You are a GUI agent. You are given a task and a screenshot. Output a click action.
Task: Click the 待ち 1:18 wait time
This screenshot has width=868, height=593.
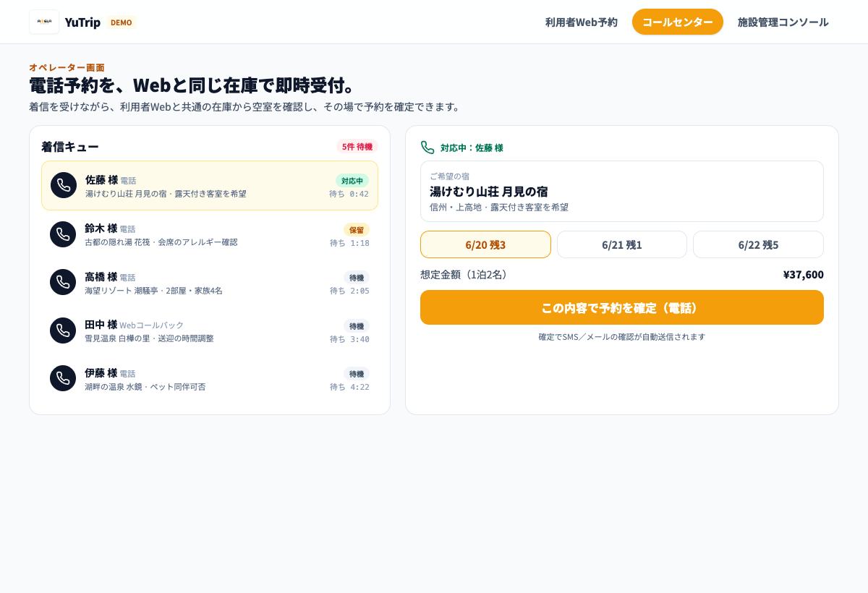pos(349,243)
